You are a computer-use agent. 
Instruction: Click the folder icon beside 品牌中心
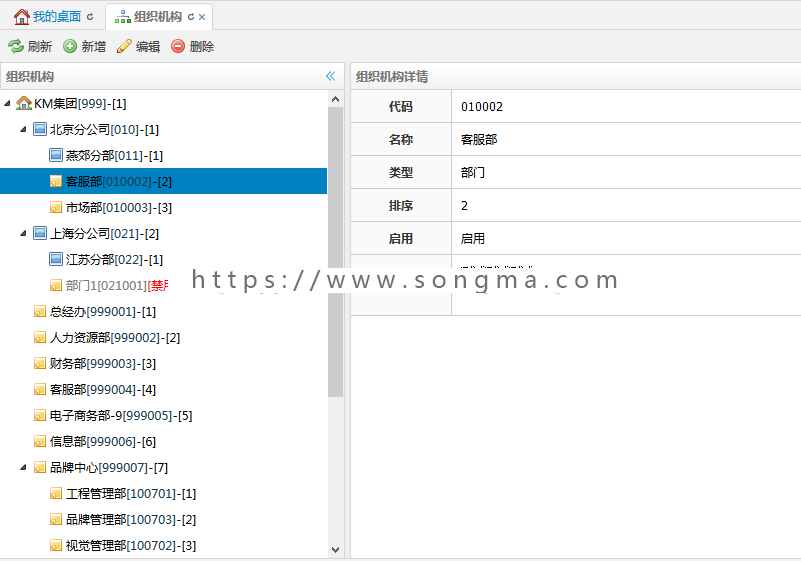[x=40, y=468]
